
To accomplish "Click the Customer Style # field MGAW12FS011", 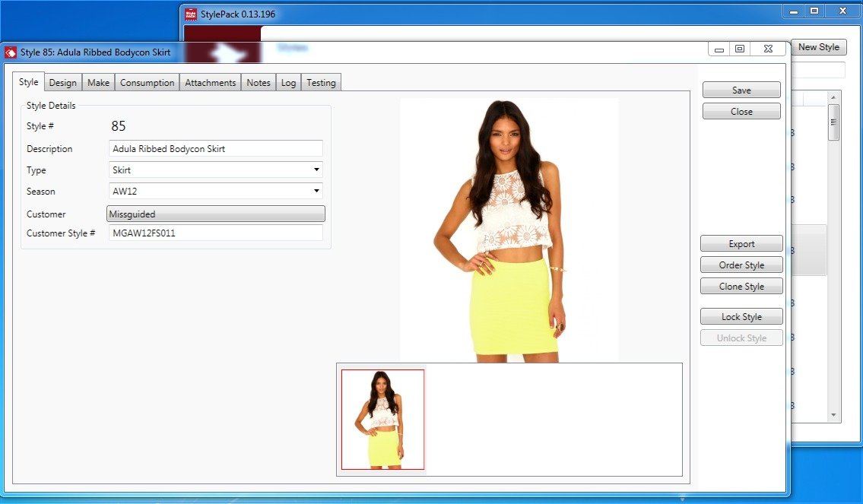I will coord(216,233).
